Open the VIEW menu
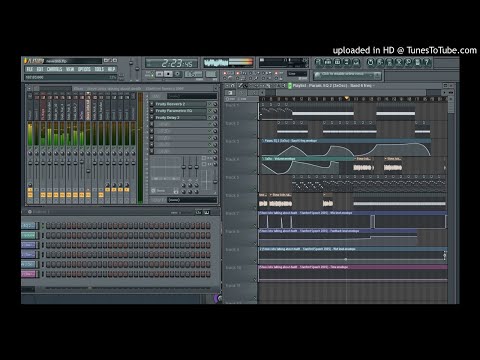 tap(70, 69)
